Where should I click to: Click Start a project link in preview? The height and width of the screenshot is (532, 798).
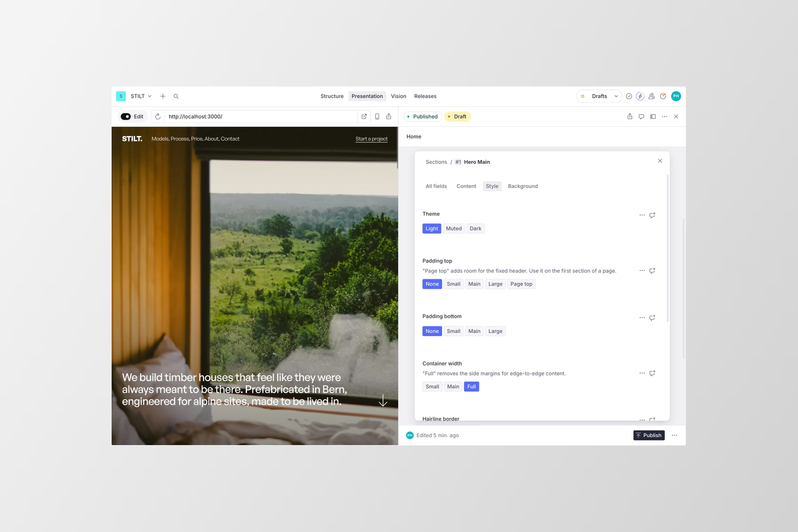click(372, 139)
